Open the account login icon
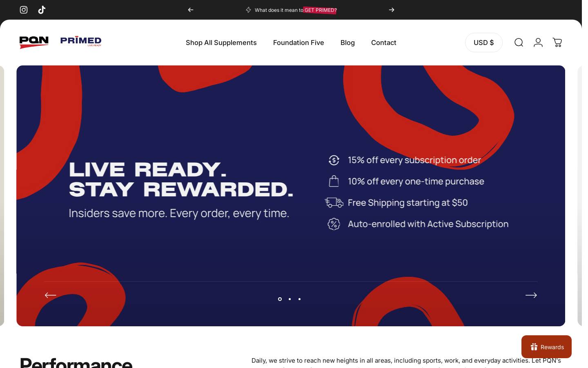The height and width of the screenshot is (368, 588). [x=538, y=43]
